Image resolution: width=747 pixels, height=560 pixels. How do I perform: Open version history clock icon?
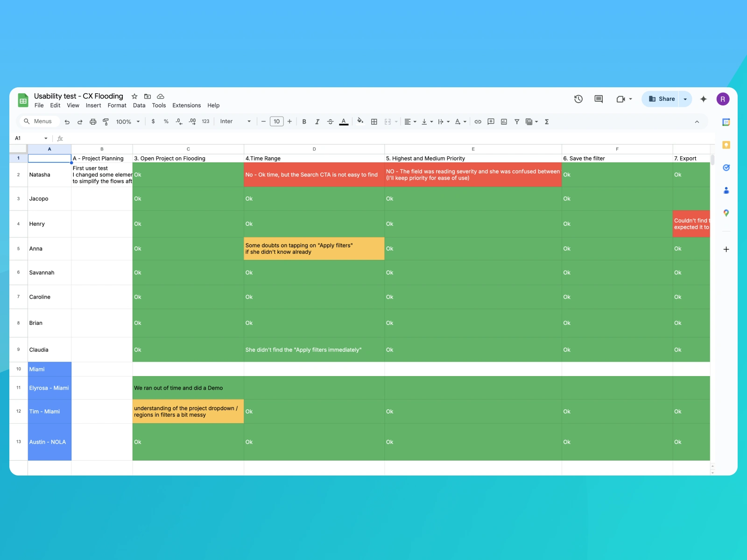pos(578,99)
